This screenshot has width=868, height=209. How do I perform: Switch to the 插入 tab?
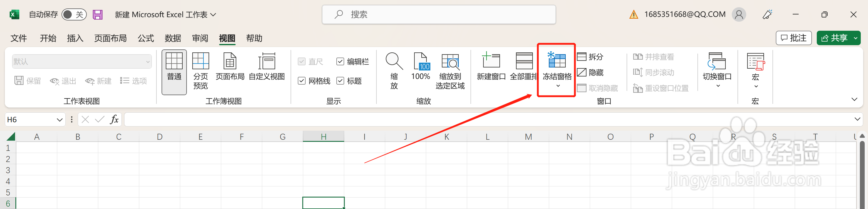(x=75, y=38)
